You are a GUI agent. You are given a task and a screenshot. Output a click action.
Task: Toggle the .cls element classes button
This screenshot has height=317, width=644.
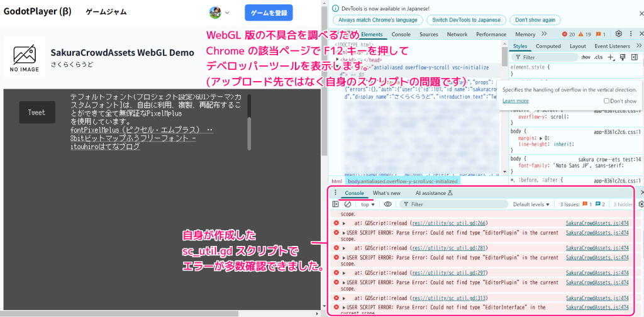coord(598,57)
